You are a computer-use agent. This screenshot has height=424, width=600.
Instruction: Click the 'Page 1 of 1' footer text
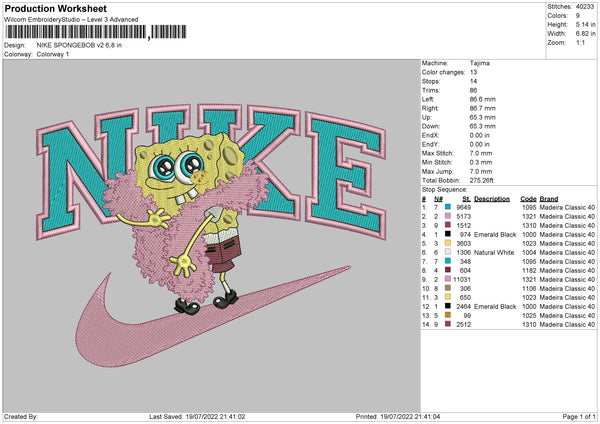(x=579, y=416)
